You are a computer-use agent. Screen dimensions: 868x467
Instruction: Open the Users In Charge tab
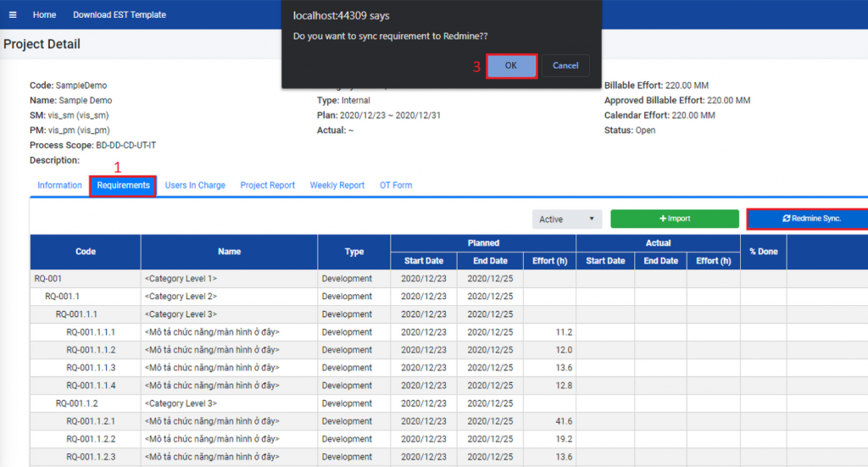[195, 186]
